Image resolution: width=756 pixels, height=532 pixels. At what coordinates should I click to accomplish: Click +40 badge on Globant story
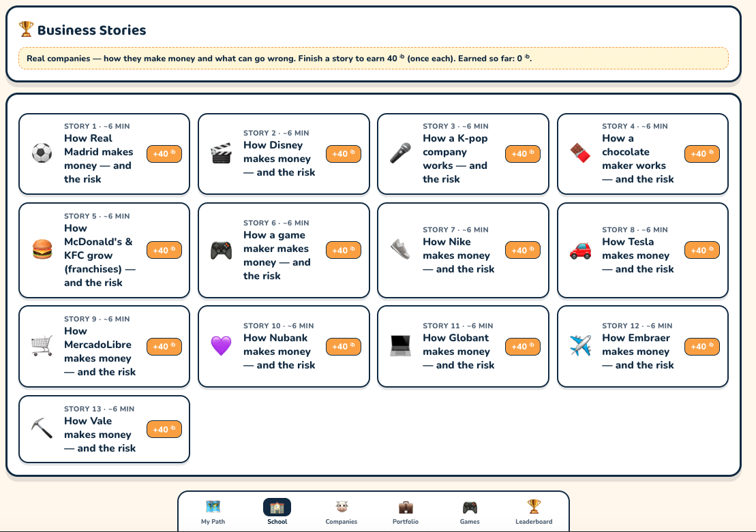pos(523,346)
